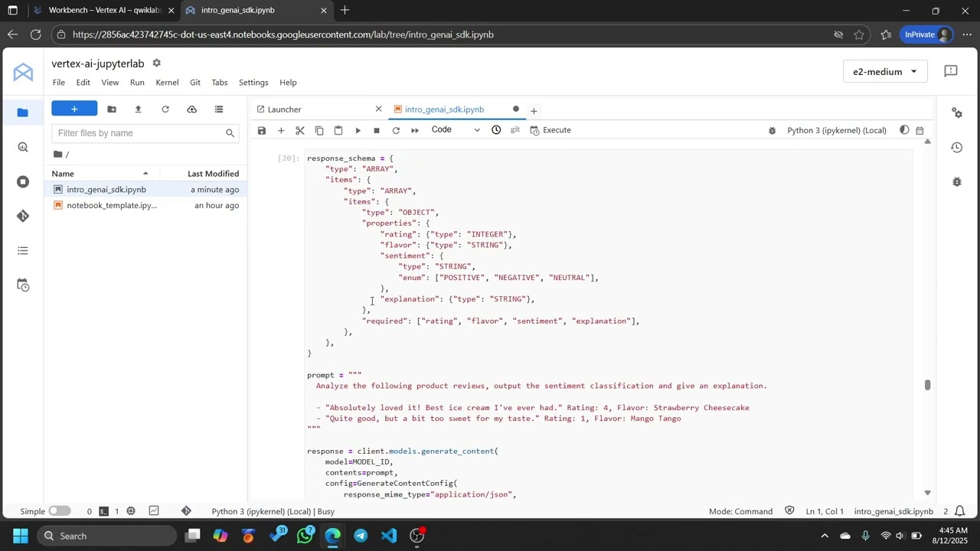The height and width of the screenshot is (551, 980).
Task: Add page to browser favorites star
Action: tap(859, 34)
